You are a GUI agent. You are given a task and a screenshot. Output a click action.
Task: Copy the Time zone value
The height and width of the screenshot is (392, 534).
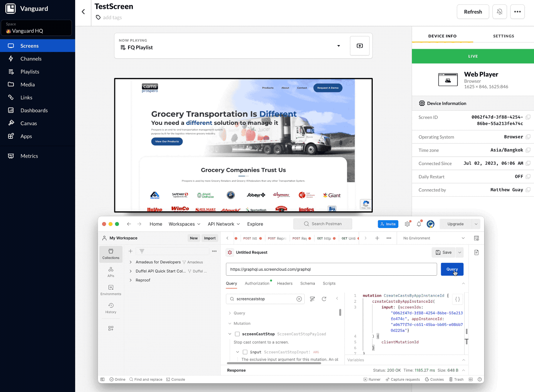(528, 150)
